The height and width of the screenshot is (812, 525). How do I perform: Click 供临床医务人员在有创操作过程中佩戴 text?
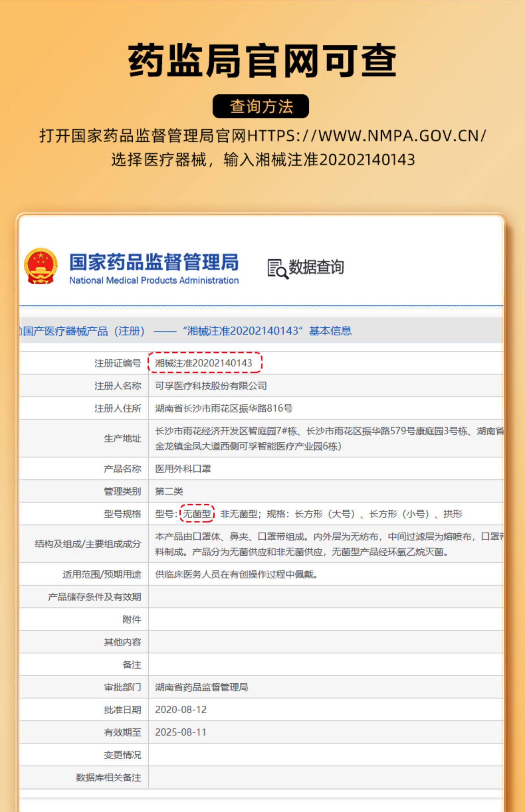(x=237, y=574)
